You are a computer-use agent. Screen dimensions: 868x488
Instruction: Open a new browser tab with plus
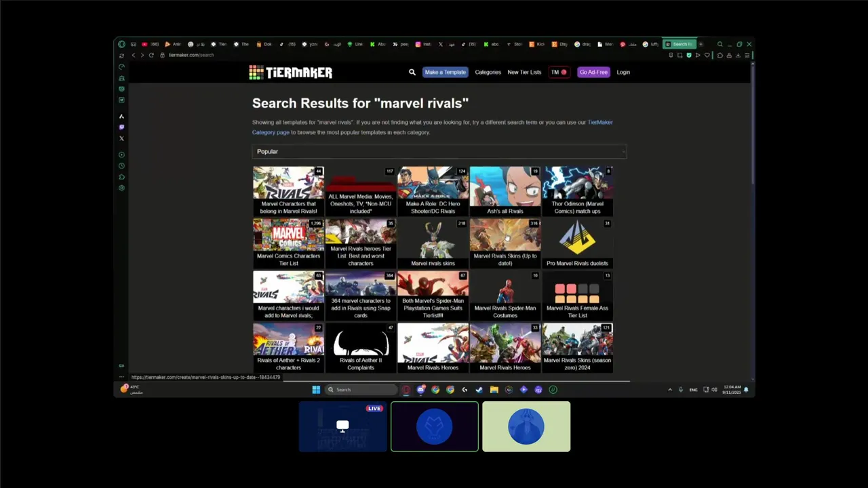701,44
